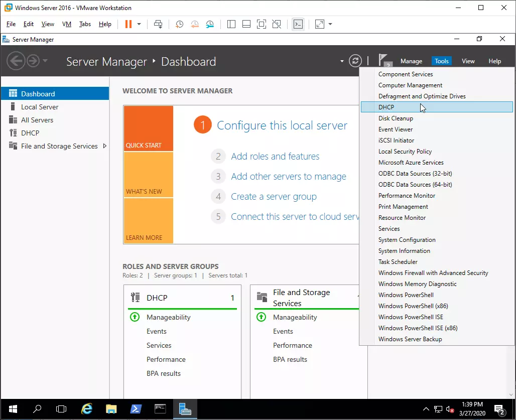Screen dimensions: 516x420
Task: Open address bar dropdown arrow beside refresh
Action: pos(342,61)
